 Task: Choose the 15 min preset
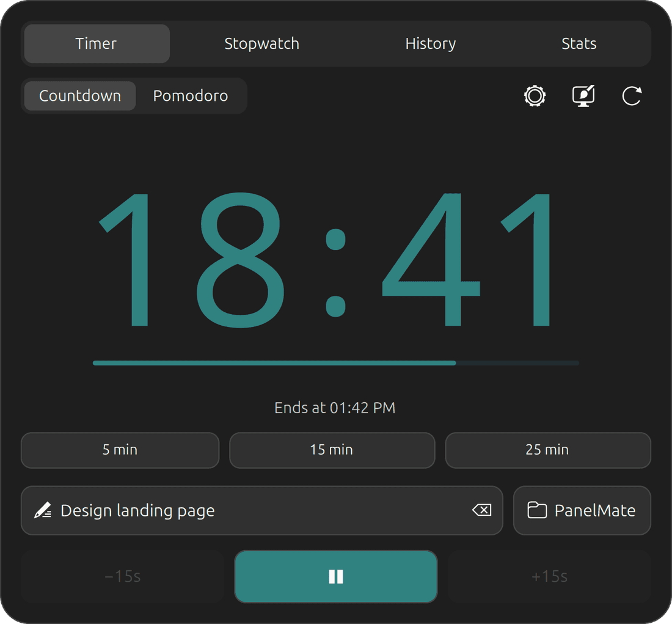[x=332, y=450]
